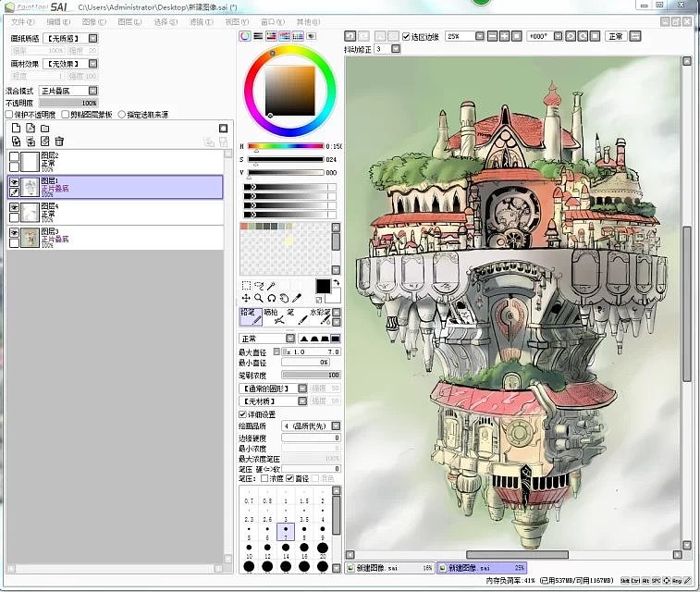
Task: Adjust 笔刷浓度 density slider
Action: click(311, 375)
